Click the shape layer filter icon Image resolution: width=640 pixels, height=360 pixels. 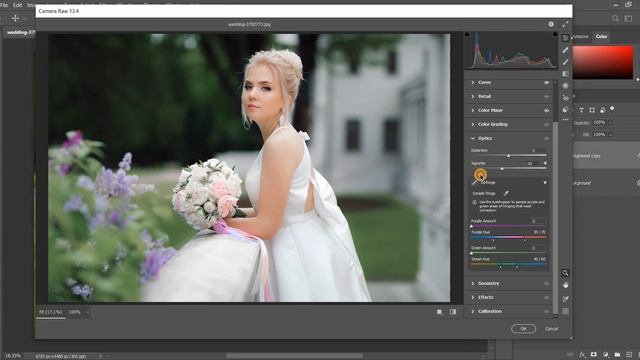pyautogui.click(x=592, y=110)
